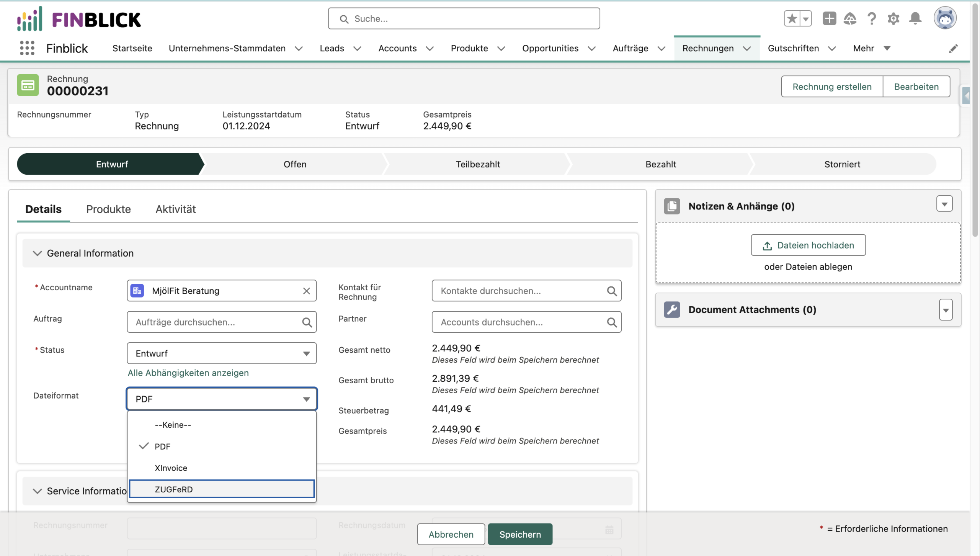Image resolution: width=980 pixels, height=556 pixels.
Task: Click the pencil icon to edit navigation
Action: (x=953, y=49)
